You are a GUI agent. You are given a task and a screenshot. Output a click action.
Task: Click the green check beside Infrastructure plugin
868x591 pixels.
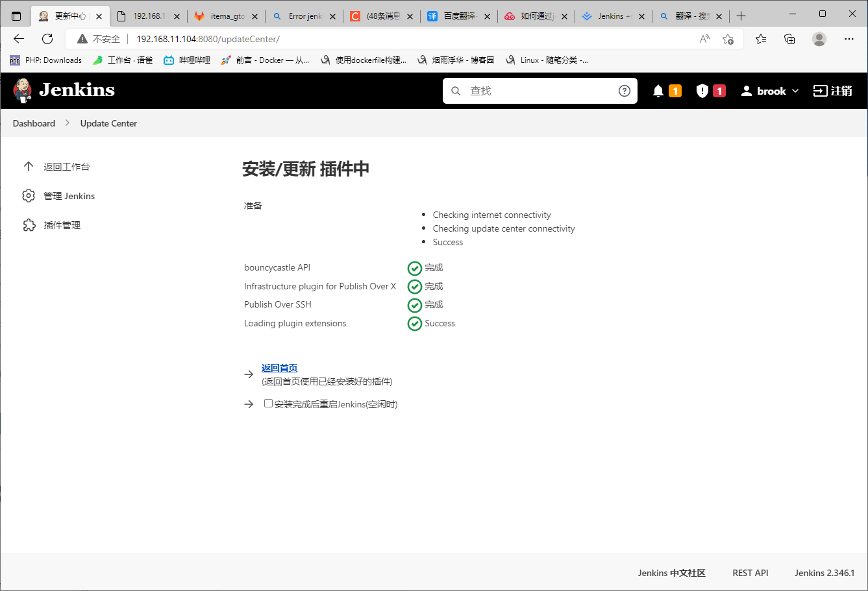[414, 286]
